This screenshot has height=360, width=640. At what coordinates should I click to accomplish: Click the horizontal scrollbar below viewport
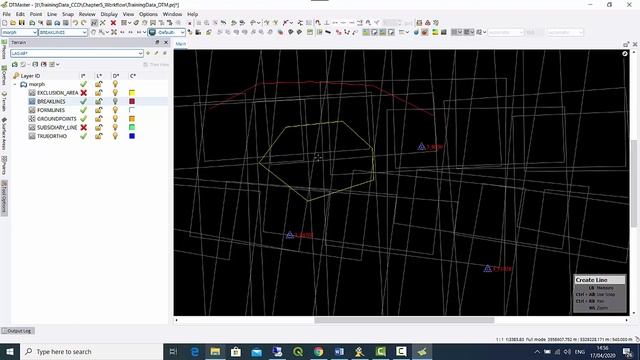404,320
